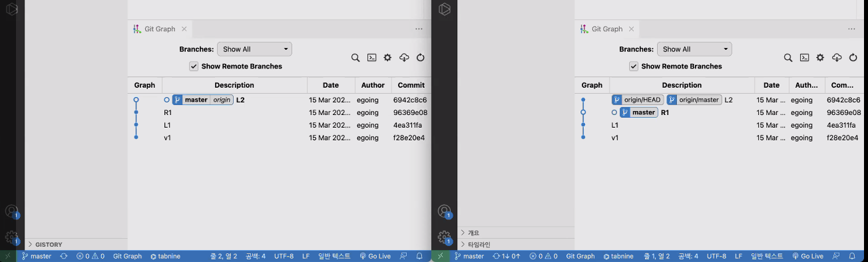Open Branches Show All dropdown in right window
This screenshot has width=868, height=262.
(x=694, y=49)
